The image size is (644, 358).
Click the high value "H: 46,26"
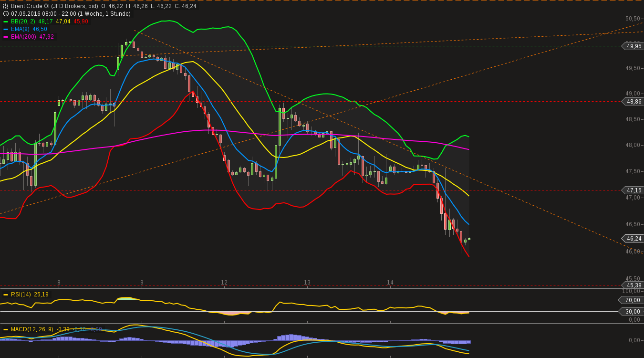[136, 6]
